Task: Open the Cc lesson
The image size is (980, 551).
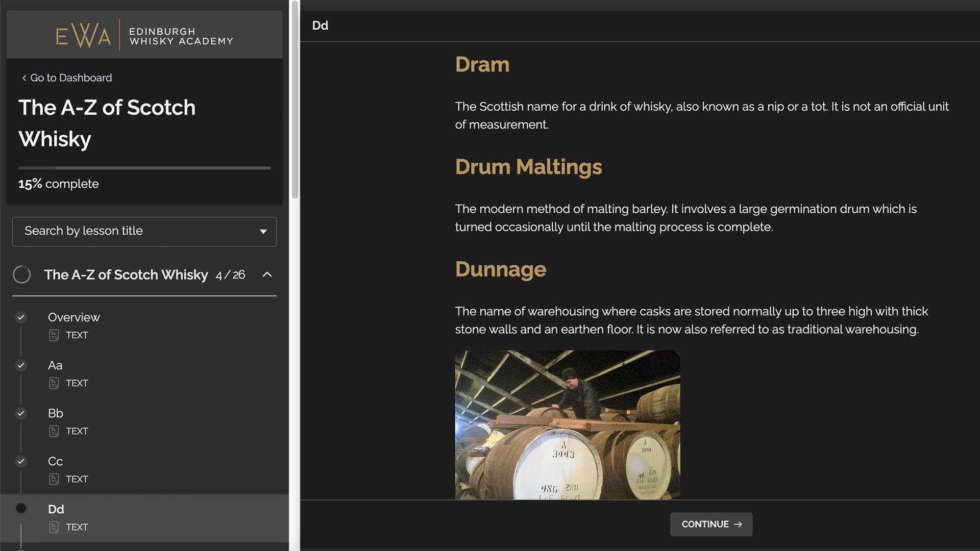Action: pos(55,461)
